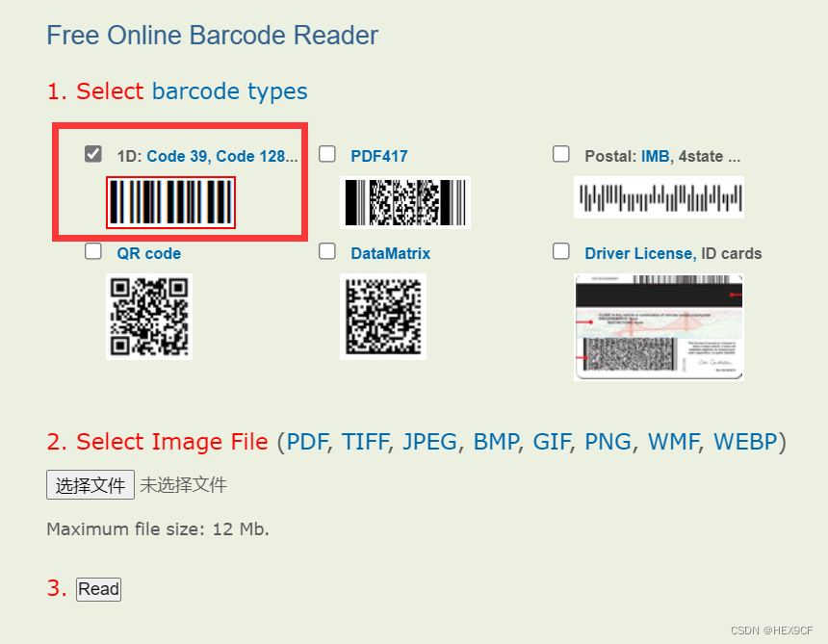
Task: Enable the PDF417 barcode type
Action: (327, 153)
